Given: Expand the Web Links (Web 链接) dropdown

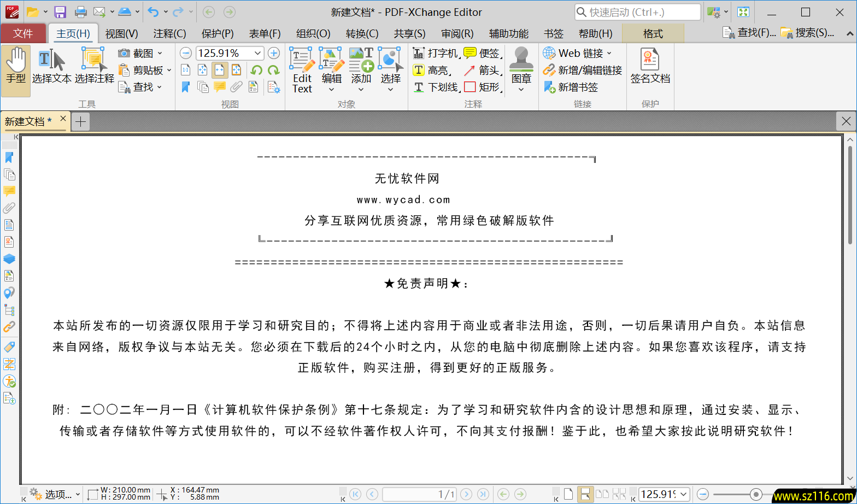Looking at the screenshot, I should pyautogui.click(x=609, y=53).
